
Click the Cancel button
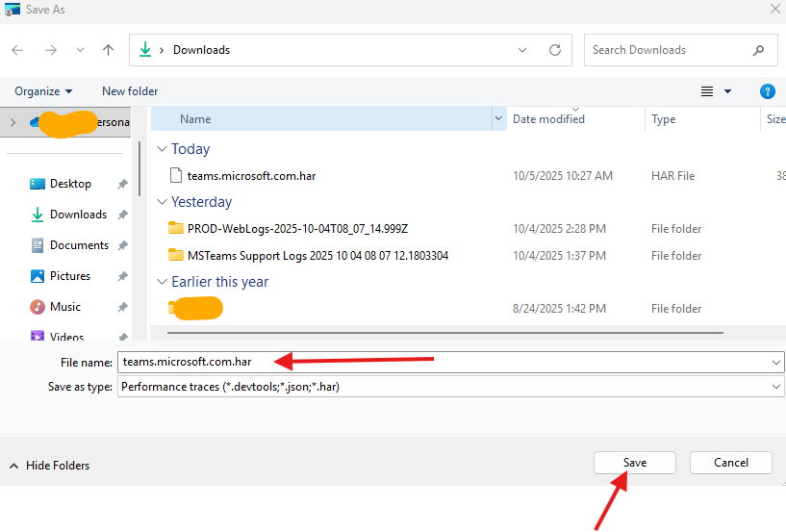(731, 463)
